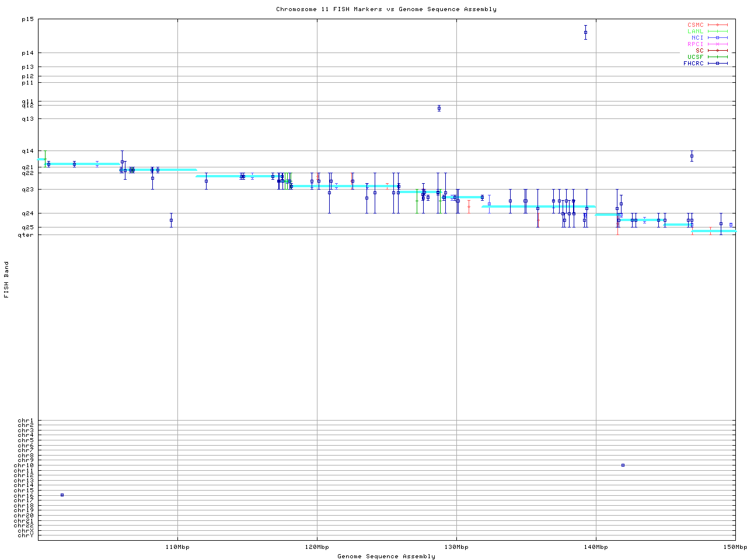
Task: Select the blue marker on the chr16 row
Action: [x=62, y=495]
